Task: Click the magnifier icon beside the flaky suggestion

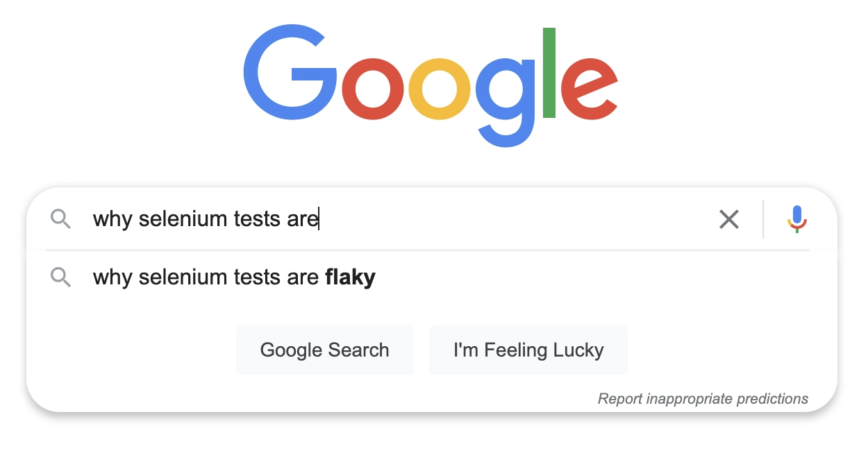Action: click(x=61, y=277)
